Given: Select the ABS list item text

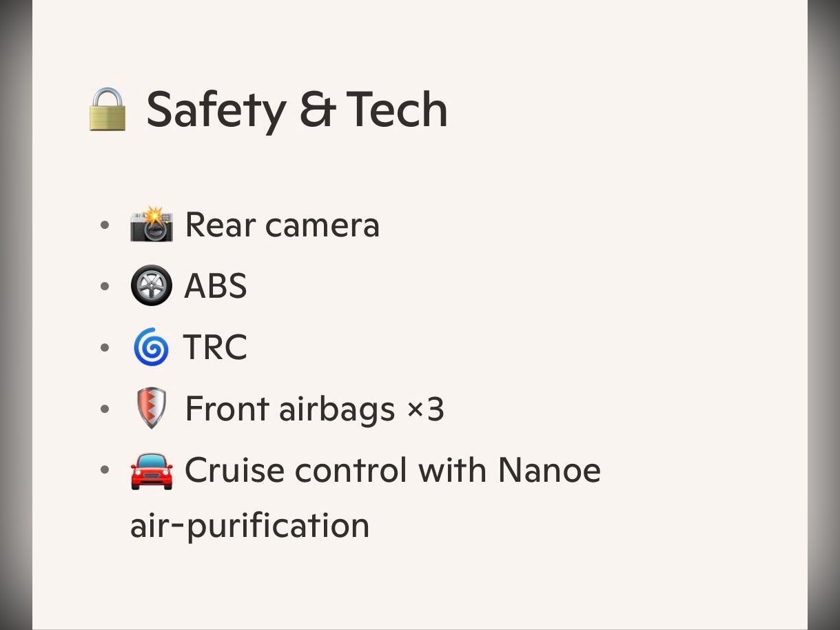Looking at the screenshot, I should point(215,286).
